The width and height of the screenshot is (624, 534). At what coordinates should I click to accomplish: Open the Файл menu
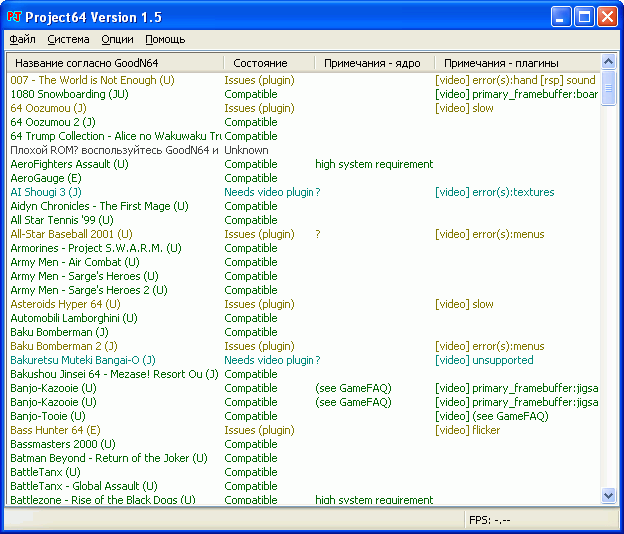23,39
